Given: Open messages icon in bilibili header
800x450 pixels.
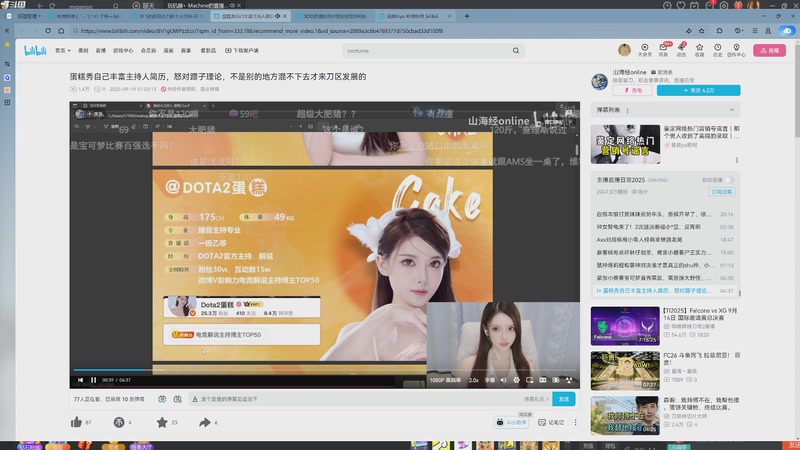Looking at the screenshot, I should (663, 50).
